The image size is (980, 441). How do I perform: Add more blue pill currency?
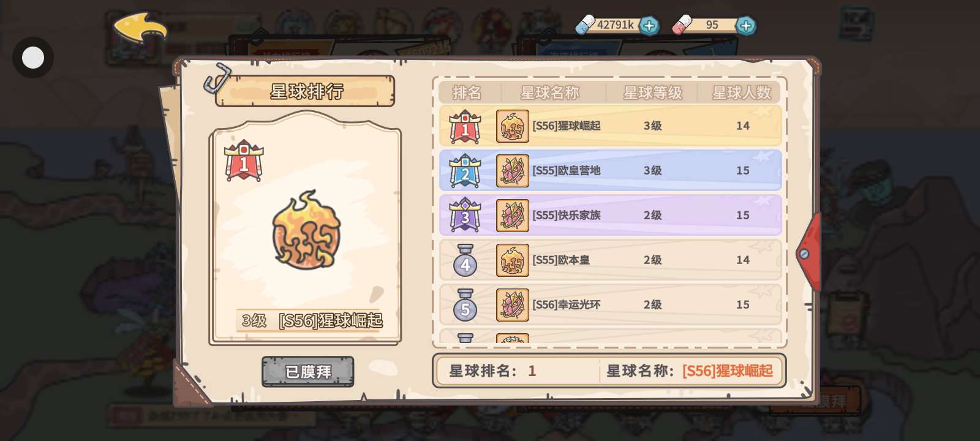[649, 26]
